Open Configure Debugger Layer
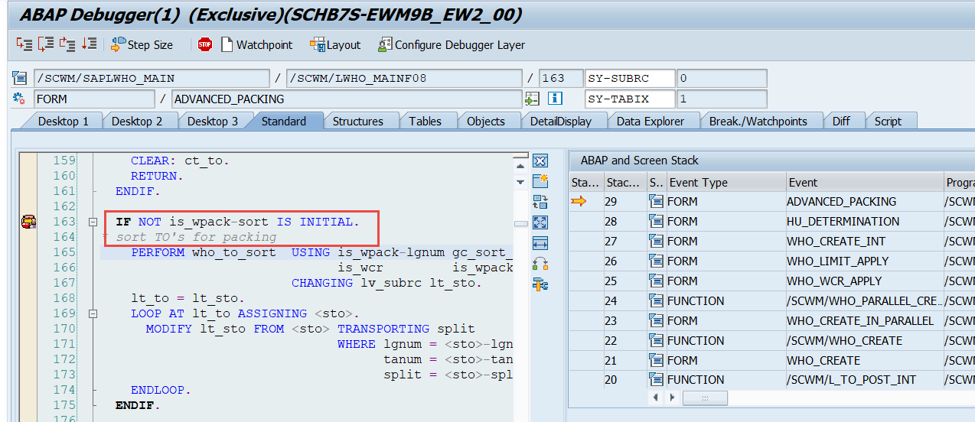975x422 pixels. click(451, 45)
